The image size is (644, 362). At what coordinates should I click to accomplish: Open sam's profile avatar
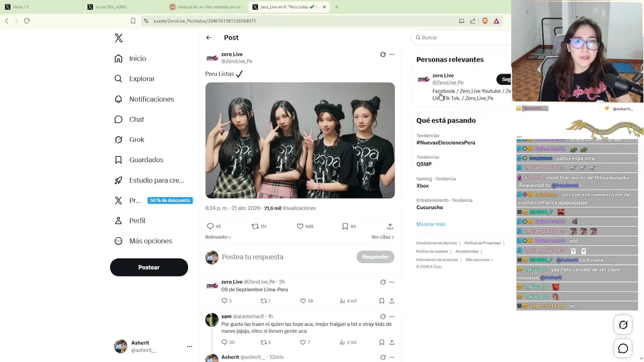[x=212, y=320]
